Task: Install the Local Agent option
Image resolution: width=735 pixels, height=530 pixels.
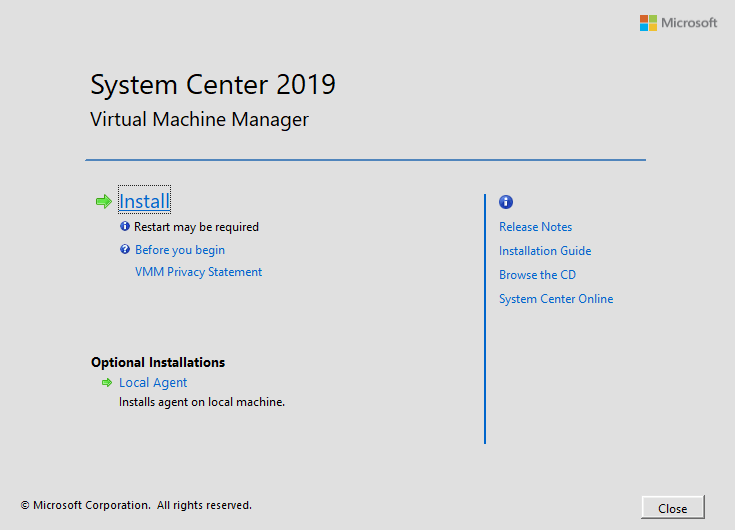Action: tap(153, 383)
